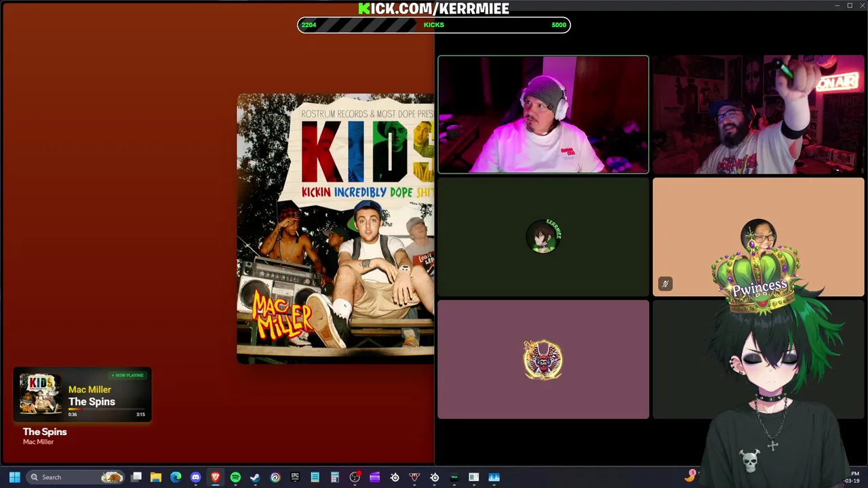Viewport: 868px width, 488px height.
Task: Open the black waveform taskbar icon
Action: click(x=454, y=477)
